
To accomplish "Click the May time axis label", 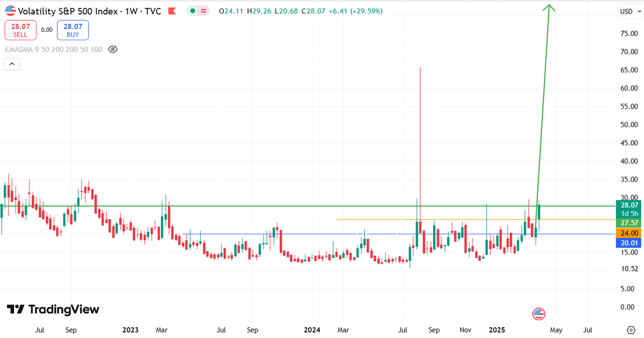I will coord(556,329).
